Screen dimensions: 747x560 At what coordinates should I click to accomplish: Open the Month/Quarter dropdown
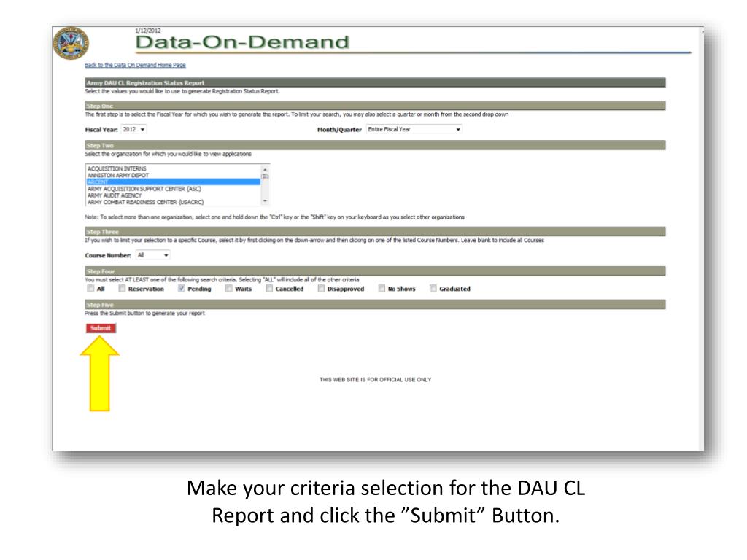pyautogui.click(x=414, y=130)
